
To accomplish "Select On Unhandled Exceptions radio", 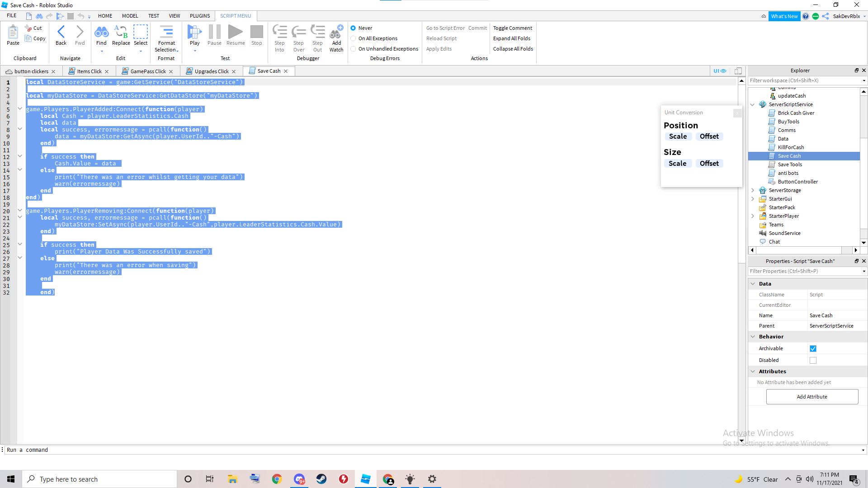I will click(x=353, y=49).
